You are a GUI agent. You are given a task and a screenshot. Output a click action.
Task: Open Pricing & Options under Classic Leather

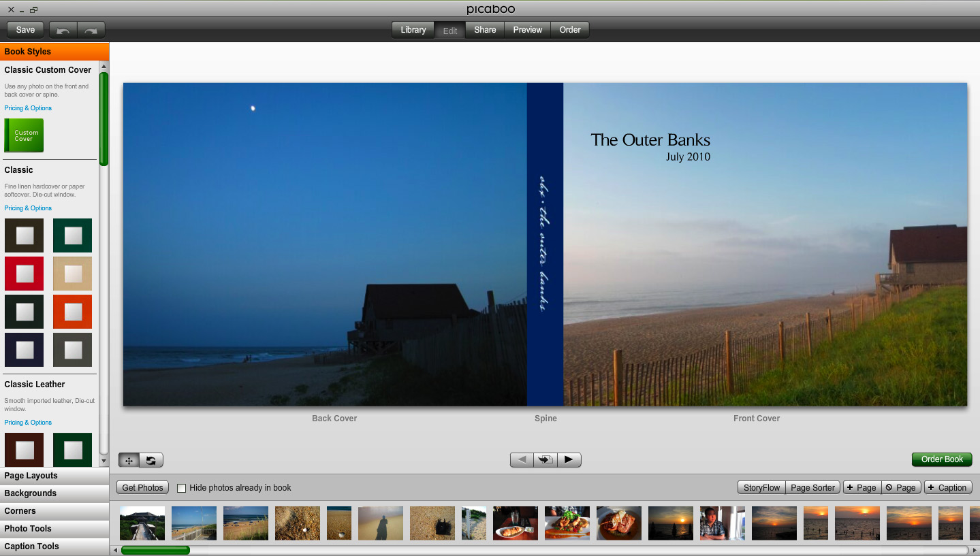point(28,422)
